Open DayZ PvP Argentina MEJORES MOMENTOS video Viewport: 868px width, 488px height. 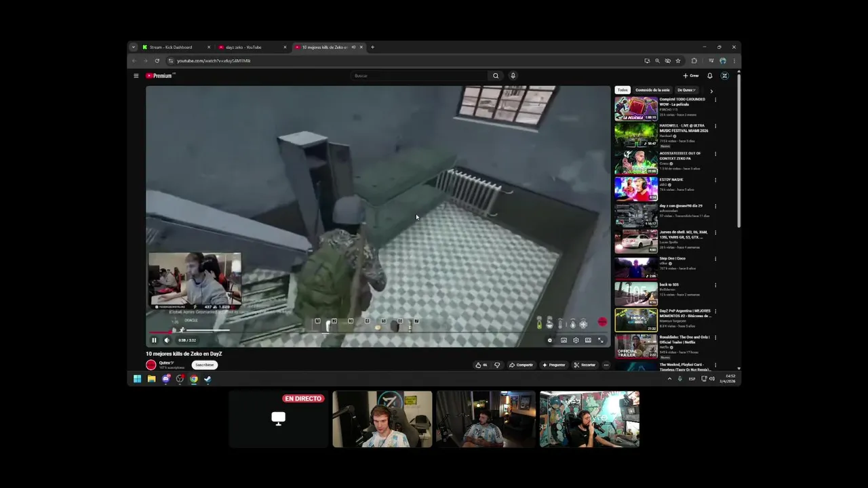tap(636, 320)
